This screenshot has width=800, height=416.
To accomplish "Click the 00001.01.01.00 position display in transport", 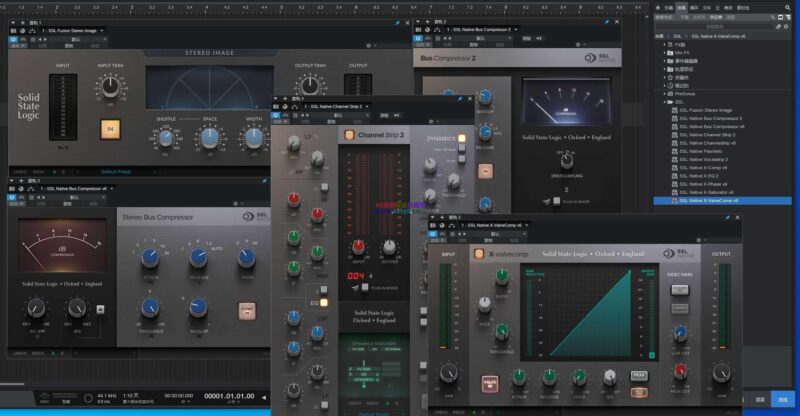I will tap(229, 396).
